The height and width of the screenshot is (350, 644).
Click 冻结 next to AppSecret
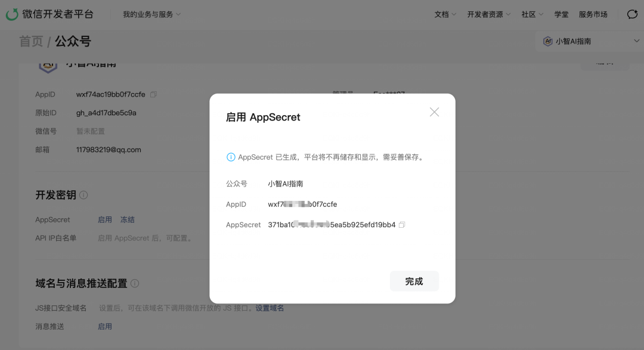pos(128,220)
